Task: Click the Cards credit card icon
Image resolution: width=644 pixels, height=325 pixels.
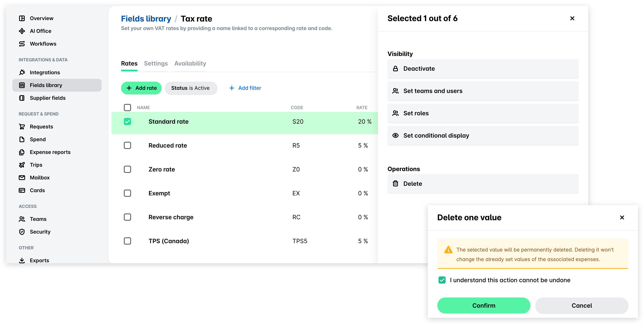Action: (22, 190)
